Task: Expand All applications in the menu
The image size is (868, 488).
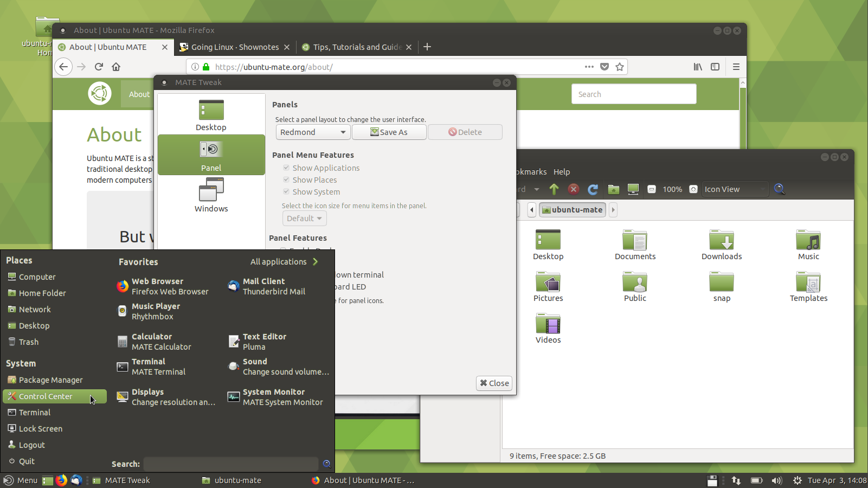Action: coord(284,262)
